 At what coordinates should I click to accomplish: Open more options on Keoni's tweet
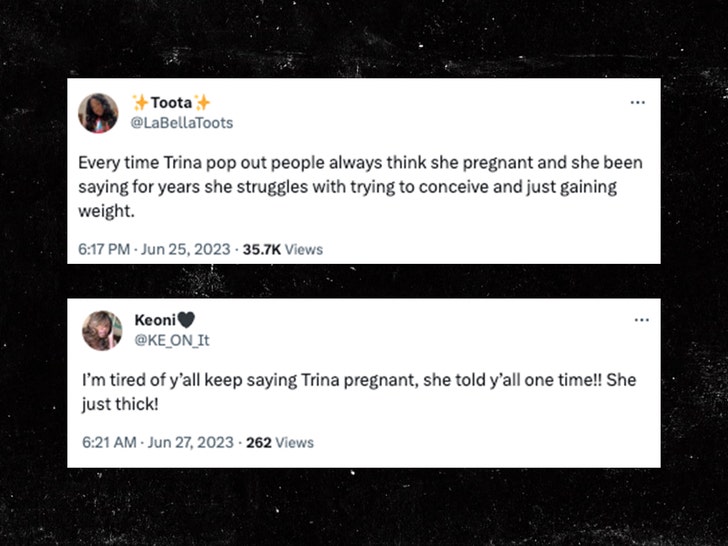pyautogui.click(x=641, y=320)
